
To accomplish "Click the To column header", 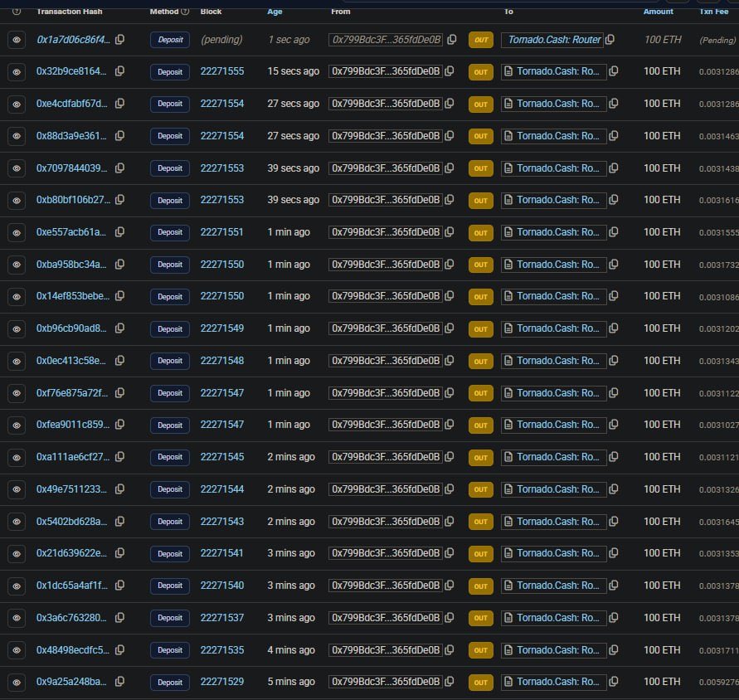I will click(x=508, y=12).
